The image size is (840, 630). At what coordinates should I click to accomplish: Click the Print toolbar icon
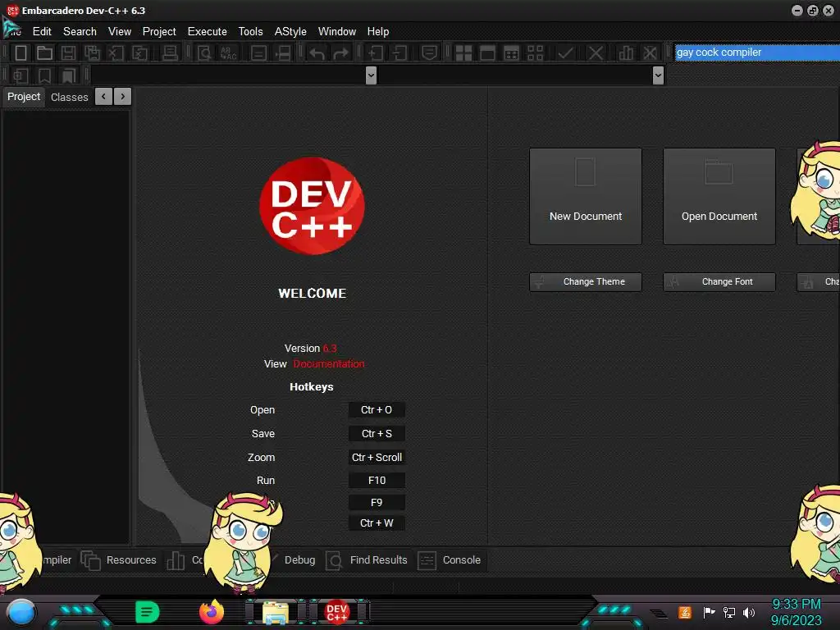[x=170, y=53]
